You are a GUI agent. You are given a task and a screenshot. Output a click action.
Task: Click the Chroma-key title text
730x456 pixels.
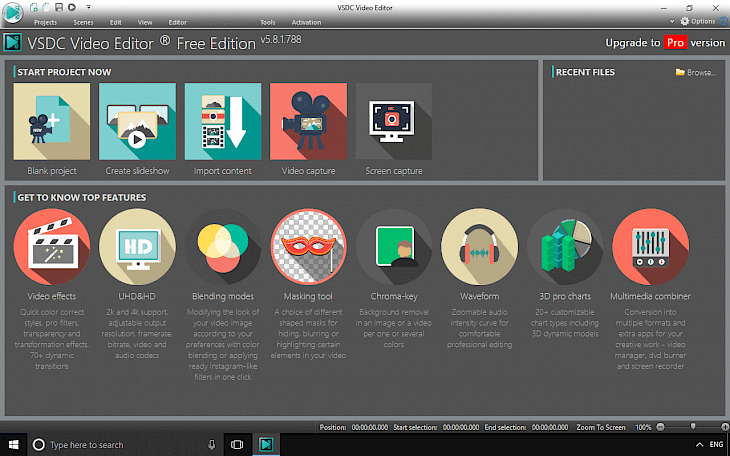(394, 296)
